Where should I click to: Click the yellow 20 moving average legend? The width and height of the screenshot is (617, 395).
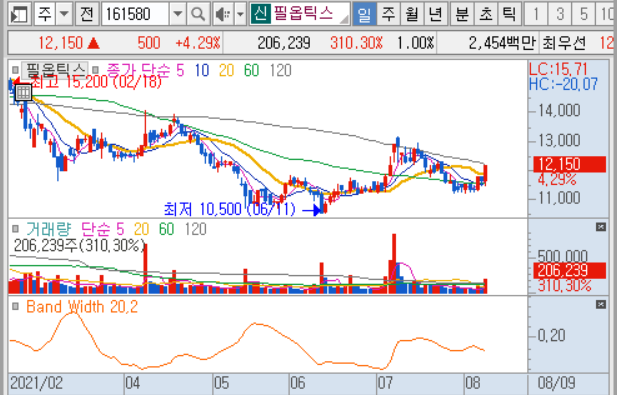227,71
